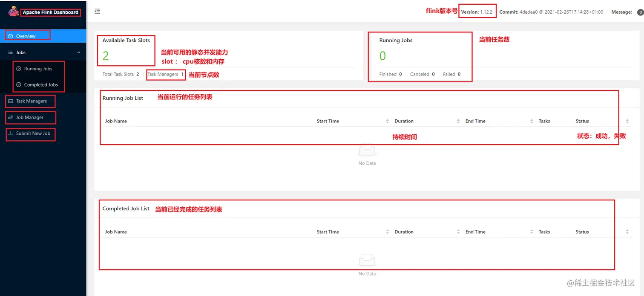Image resolution: width=644 pixels, height=296 pixels.
Task: Click the Completed Job List heading
Action: point(126,209)
